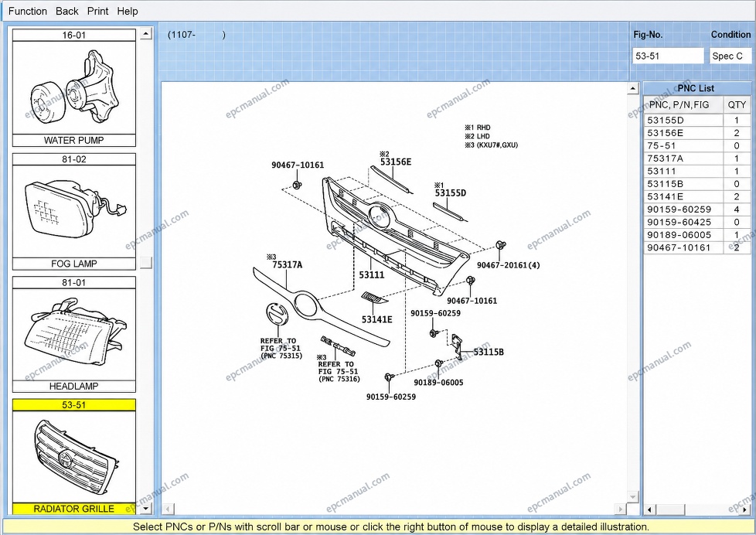Select the Fog Lamp thumbnail 81-02
Screen dimensions: 756x535
pyautogui.click(x=73, y=212)
